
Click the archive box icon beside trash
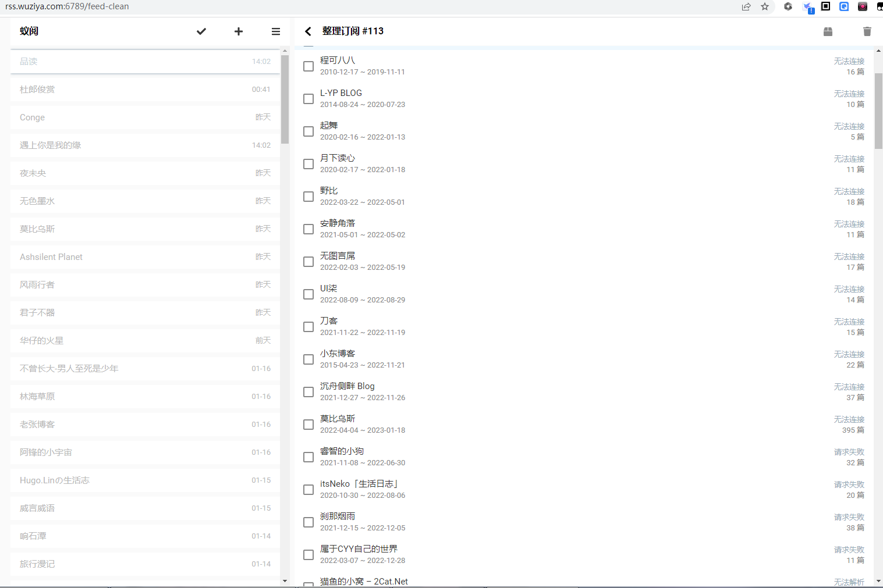click(828, 31)
